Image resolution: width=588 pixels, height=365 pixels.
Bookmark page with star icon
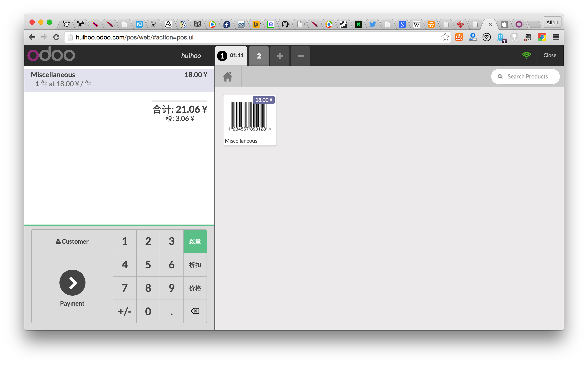[x=445, y=37]
